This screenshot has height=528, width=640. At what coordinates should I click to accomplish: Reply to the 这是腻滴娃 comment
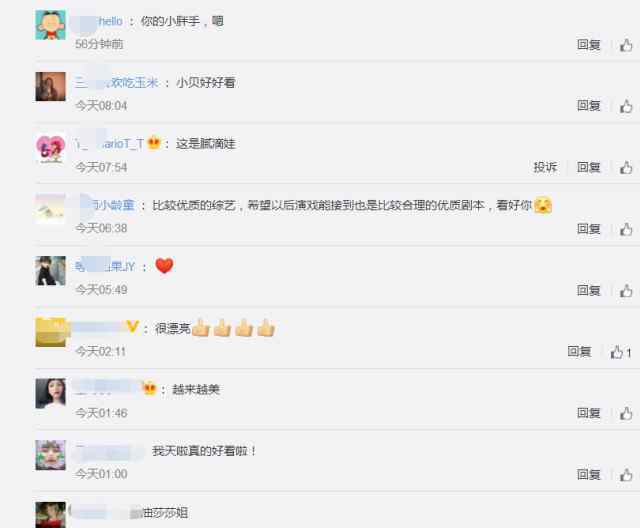[x=589, y=167]
